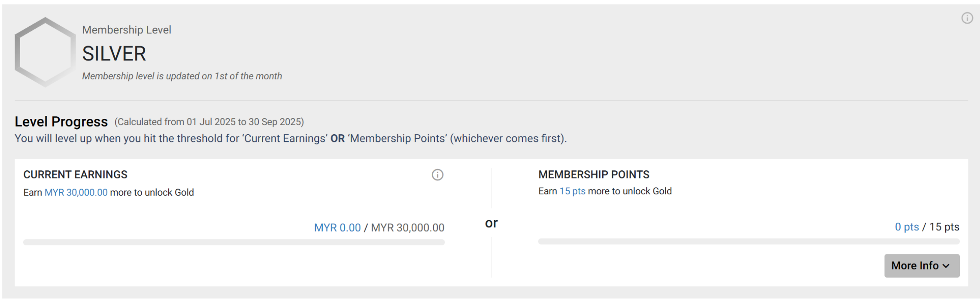Click the SILVER level title
Screen dimensions: 980x299
[114, 54]
